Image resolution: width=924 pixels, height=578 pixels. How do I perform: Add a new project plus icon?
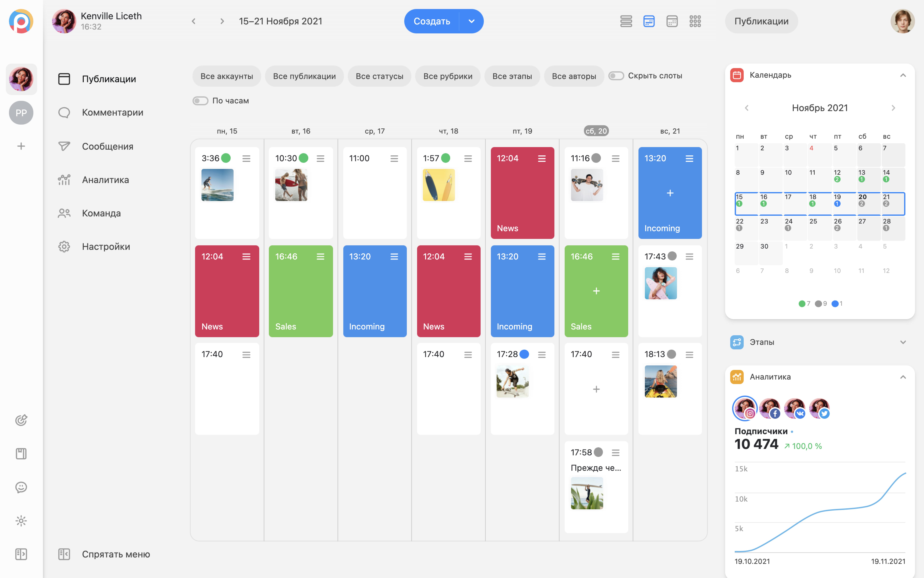click(21, 146)
